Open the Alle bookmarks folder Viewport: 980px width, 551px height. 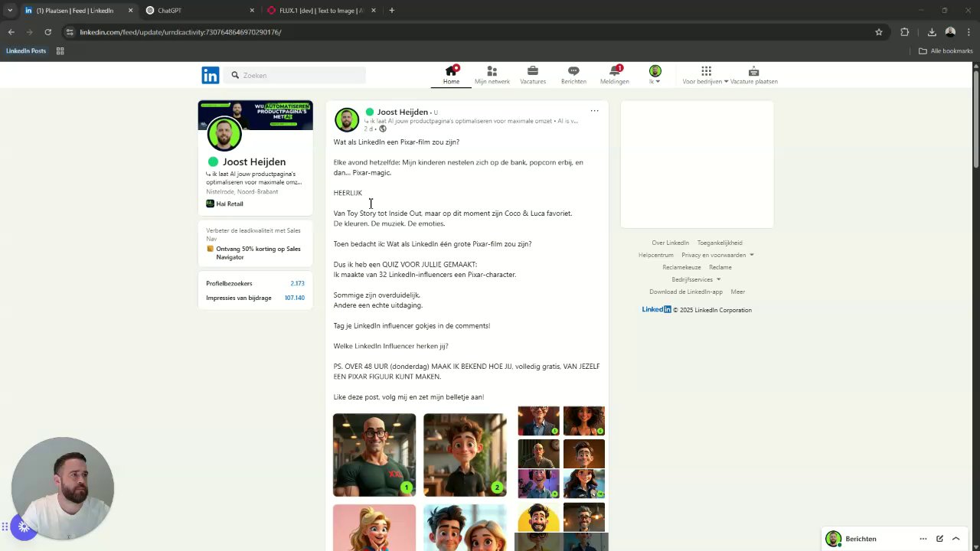[x=946, y=51]
